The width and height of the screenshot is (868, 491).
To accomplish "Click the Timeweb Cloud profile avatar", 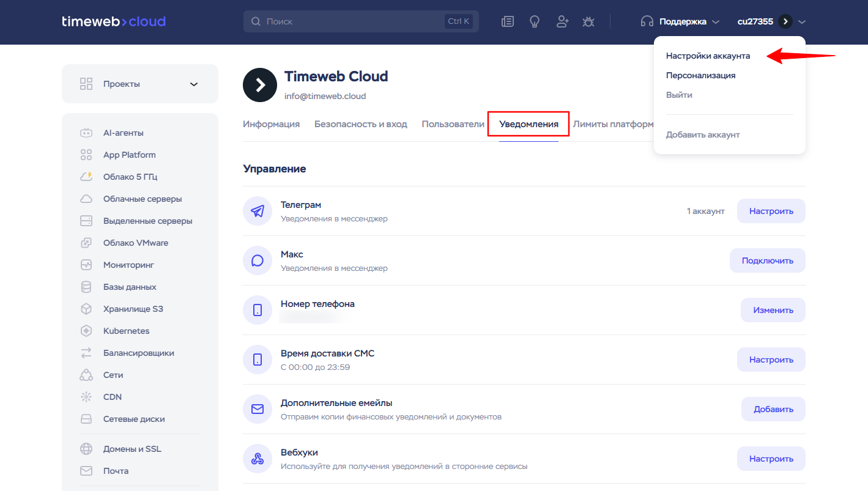I will pyautogui.click(x=260, y=85).
